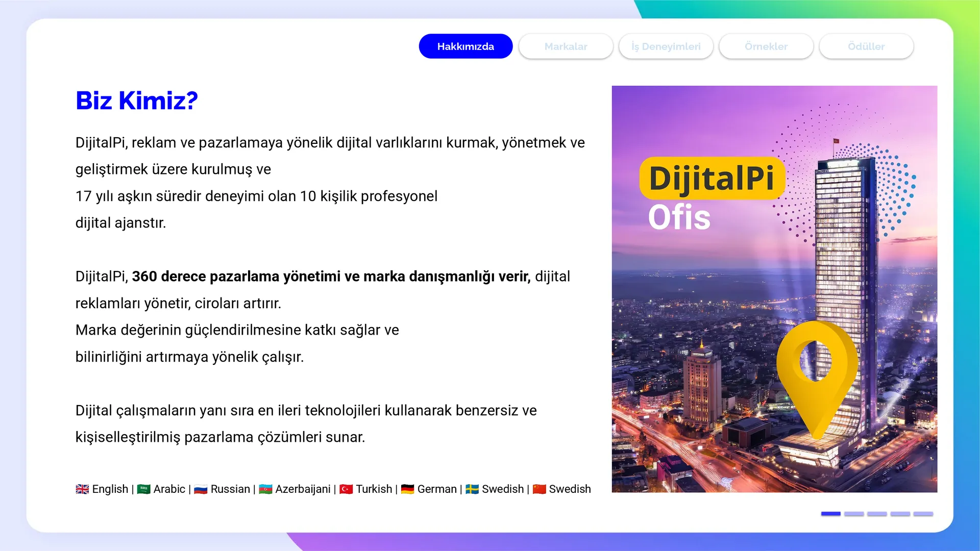Click the German flag icon
Viewport: 980px width, 551px height.
407,489
